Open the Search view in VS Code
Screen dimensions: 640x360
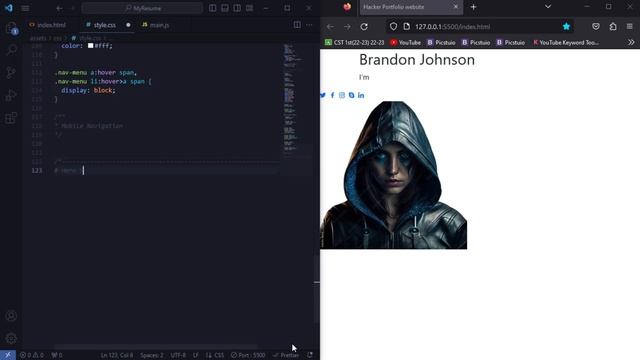tap(11, 50)
